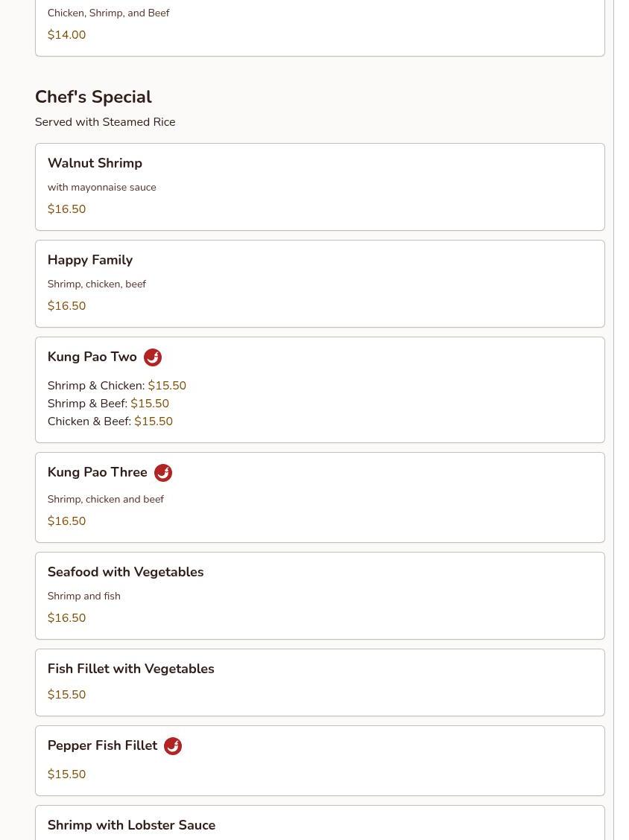Click the spicy chili icon beside Kung Pao Two
Viewport: 629px width, 840px height.
point(153,357)
